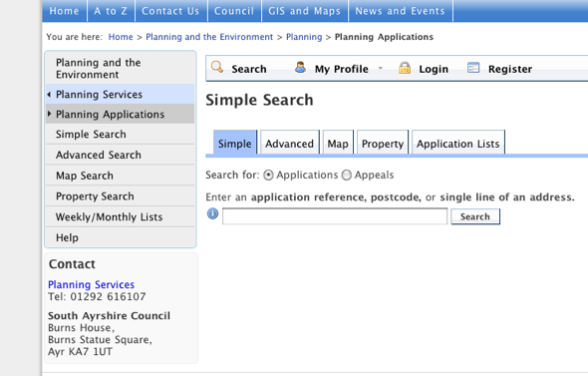Open GIS and Maps in top navigation
The width and height of the screenshot is (588, 376).
coord(305,11)
